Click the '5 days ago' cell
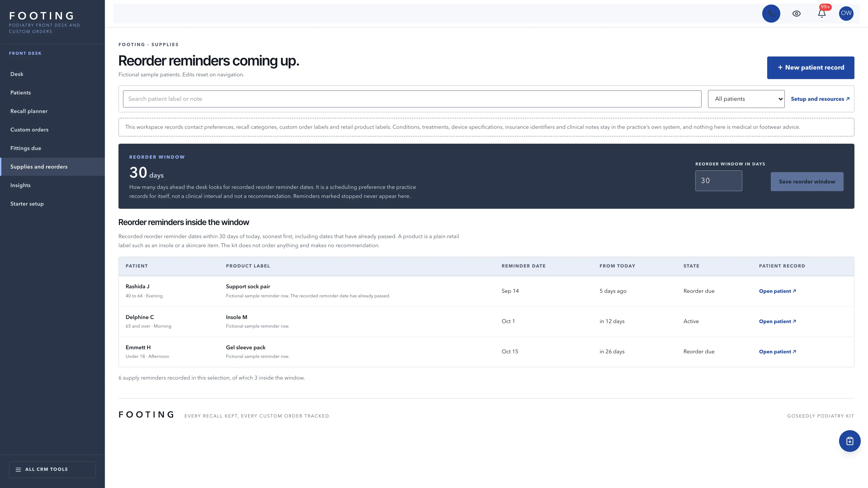868x488 pixels. [613, 291]
